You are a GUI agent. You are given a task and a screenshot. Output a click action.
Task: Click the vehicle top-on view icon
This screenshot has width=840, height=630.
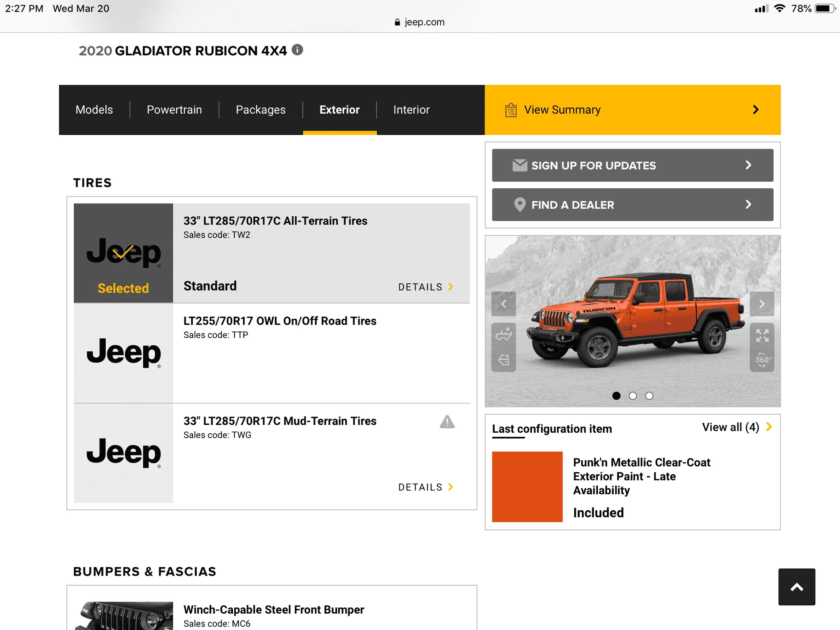click(504, 334)
